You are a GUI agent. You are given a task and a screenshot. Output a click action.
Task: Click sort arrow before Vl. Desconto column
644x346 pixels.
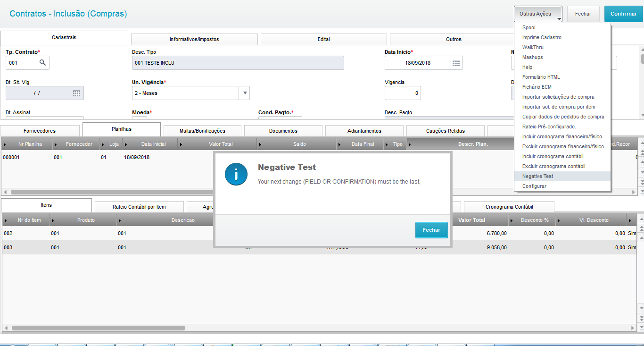click(x=558, y=220)
